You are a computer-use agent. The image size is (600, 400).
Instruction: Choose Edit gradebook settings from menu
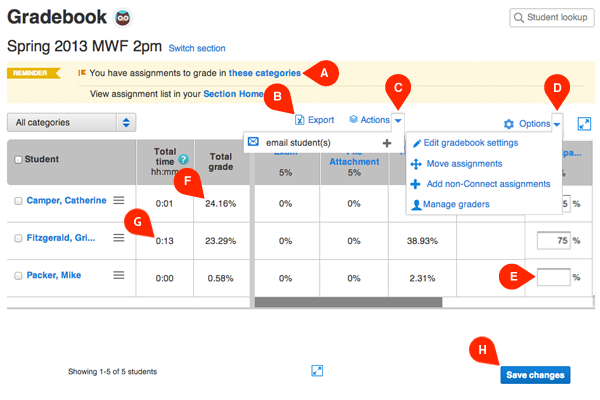[472, 143]
